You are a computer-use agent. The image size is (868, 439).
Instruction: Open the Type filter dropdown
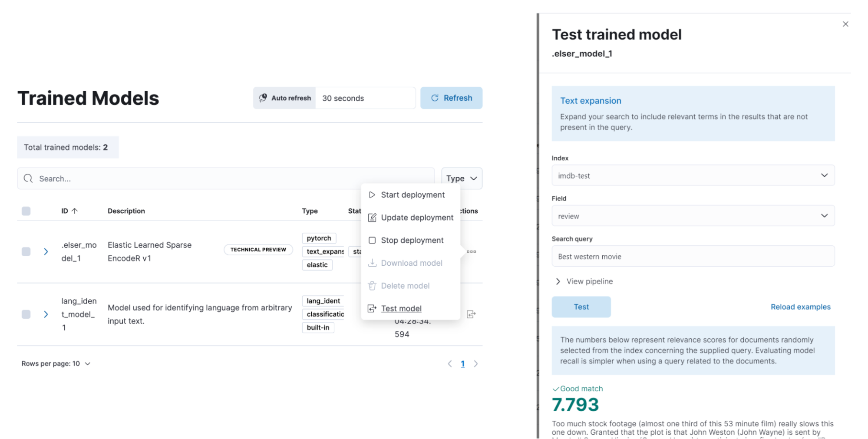pos(461,178)
